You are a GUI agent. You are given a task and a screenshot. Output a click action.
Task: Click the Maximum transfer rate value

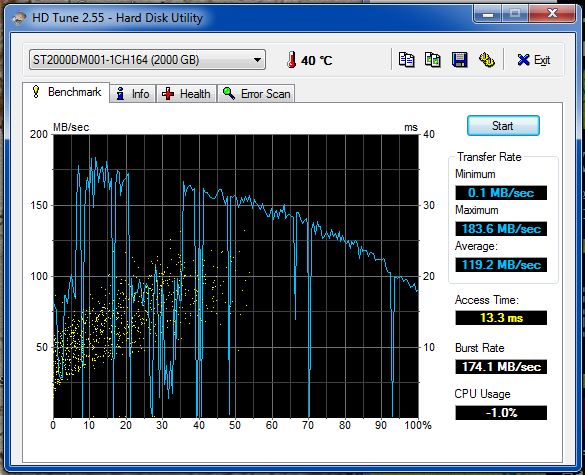pyautogui.click(x=501, y=229)
